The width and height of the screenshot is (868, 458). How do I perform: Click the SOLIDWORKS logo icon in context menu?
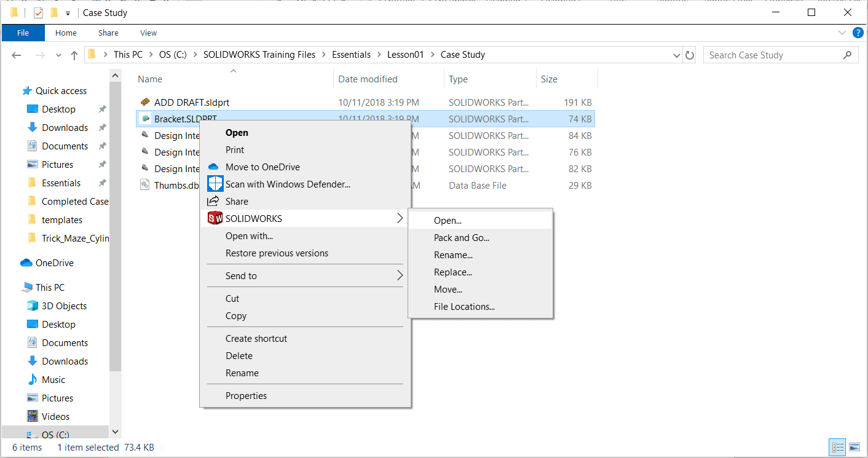(x=215, y=218)
